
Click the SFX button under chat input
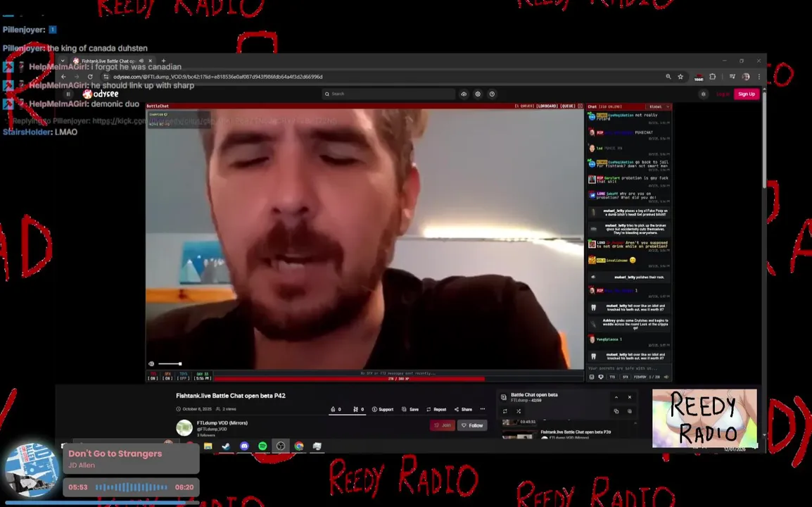point(625,377)
